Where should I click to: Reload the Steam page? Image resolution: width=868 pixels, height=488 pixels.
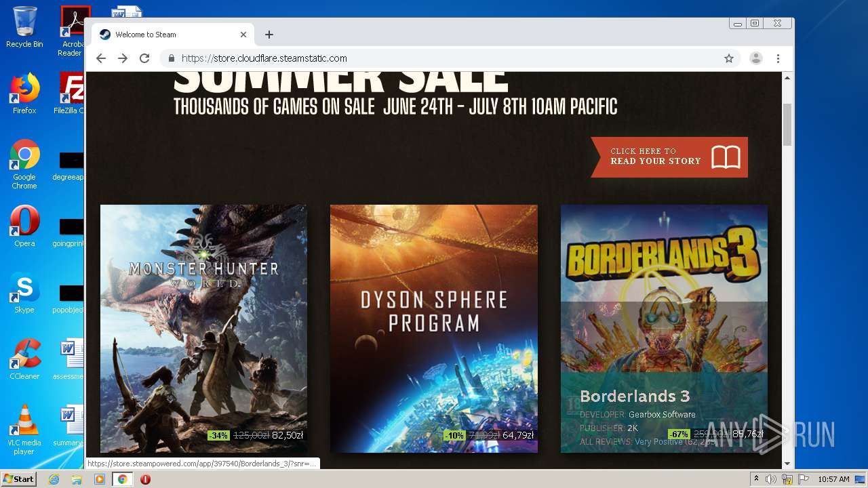(144, 58)
